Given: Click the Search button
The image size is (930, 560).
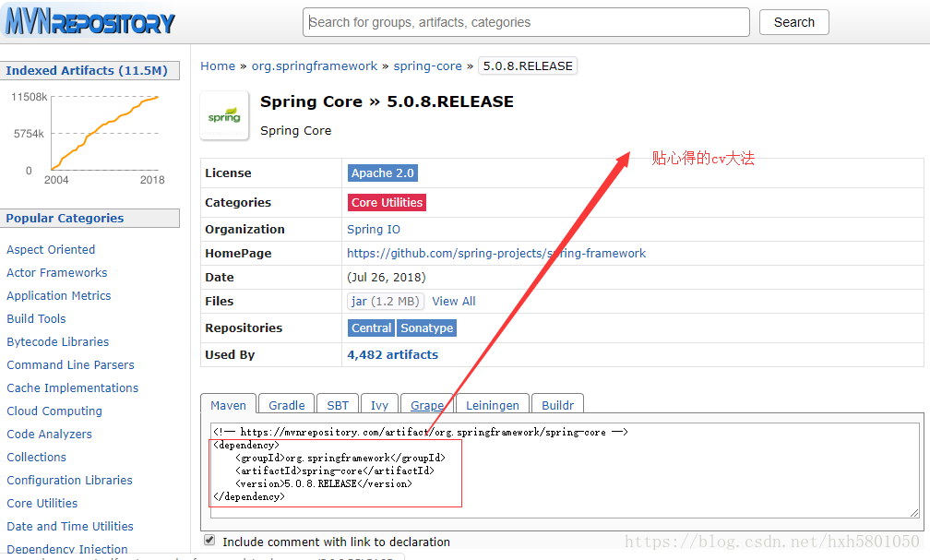Looking at the screenshot, I should tap(793, 22).
